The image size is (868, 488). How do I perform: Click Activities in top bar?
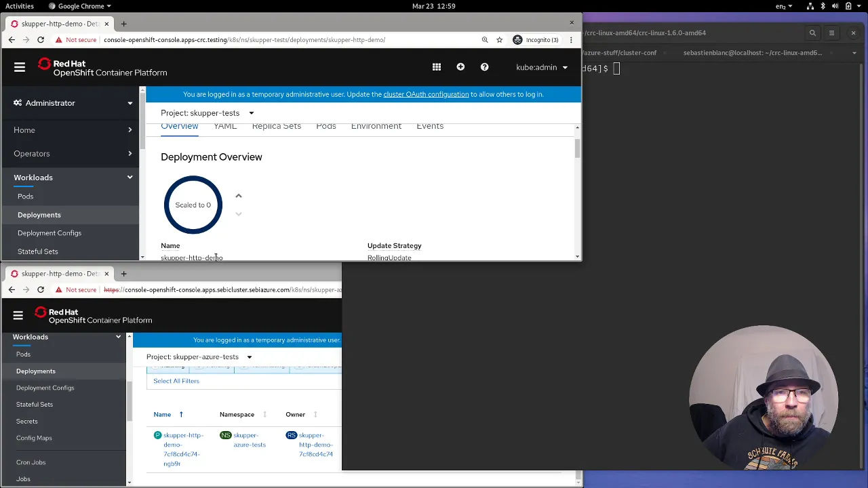pos(20,6)
